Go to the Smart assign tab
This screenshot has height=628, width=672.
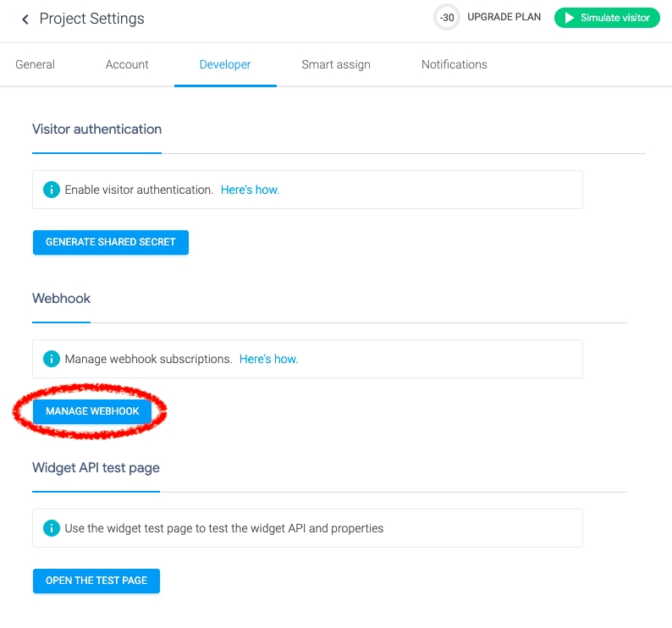pos(336,64)
